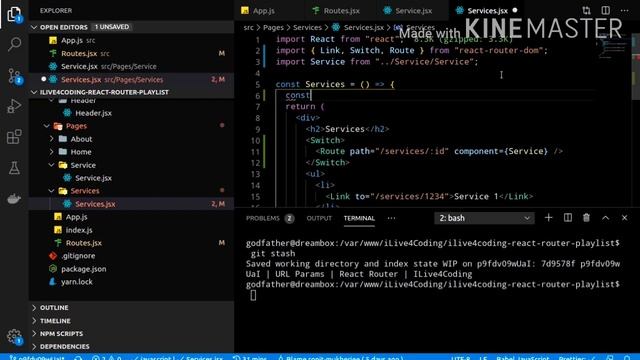Kill the terminal with the trash icon

(x=587, y=218)
